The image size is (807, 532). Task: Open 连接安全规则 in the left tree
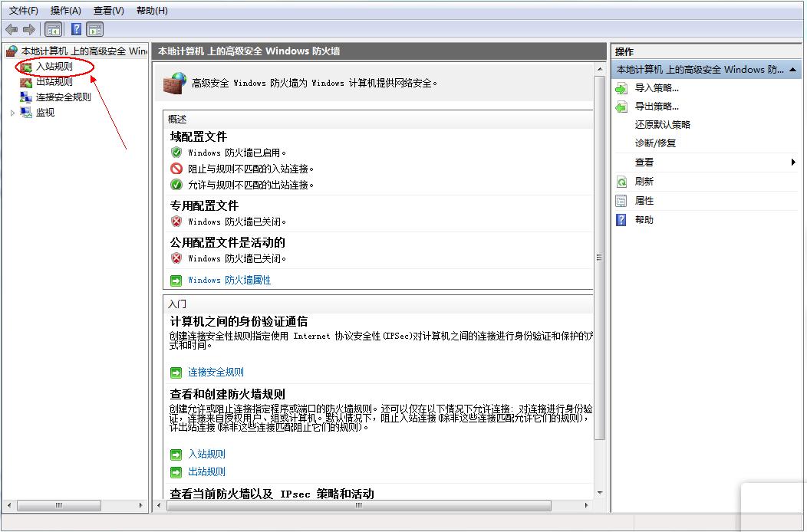point(63,97)
